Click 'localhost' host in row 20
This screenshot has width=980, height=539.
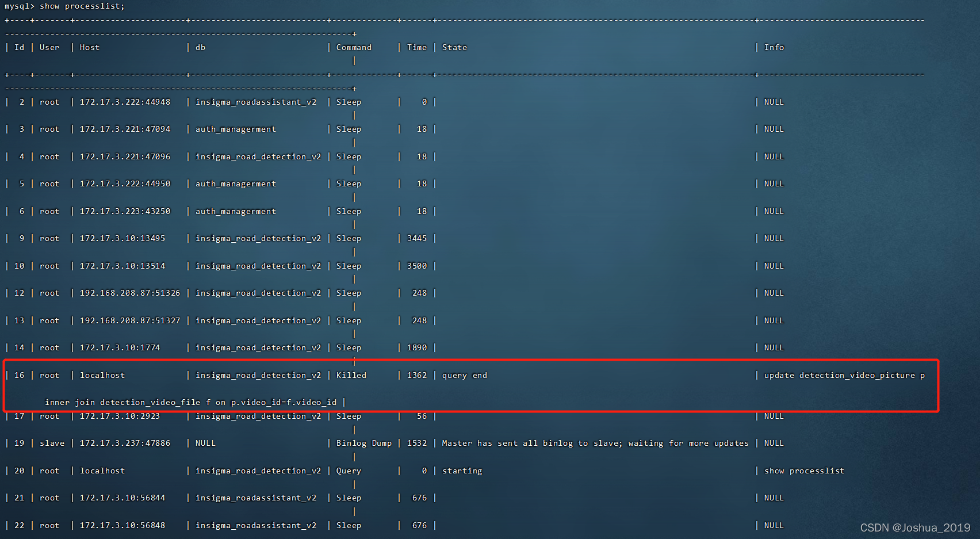click(x=102, y=471)
